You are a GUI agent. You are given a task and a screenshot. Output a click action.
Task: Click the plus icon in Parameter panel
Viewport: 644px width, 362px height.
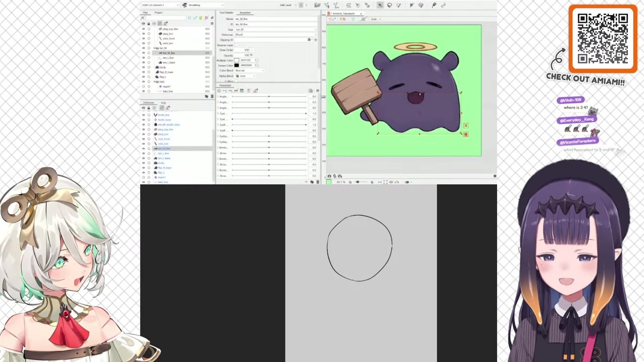coord(306,182)
